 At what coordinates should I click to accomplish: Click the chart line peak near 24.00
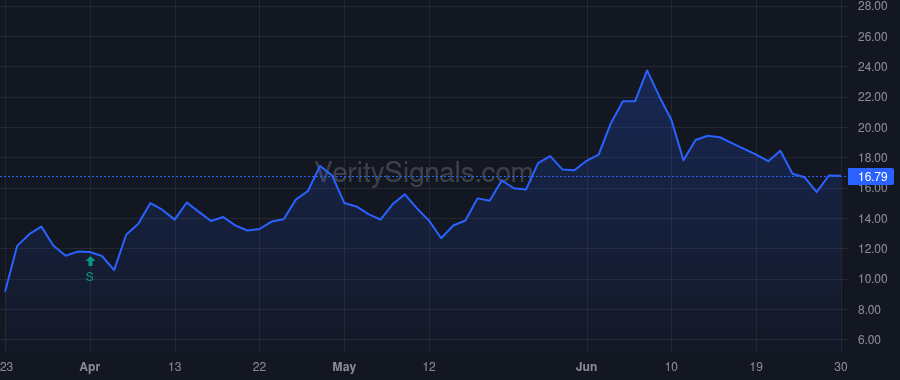647,71
